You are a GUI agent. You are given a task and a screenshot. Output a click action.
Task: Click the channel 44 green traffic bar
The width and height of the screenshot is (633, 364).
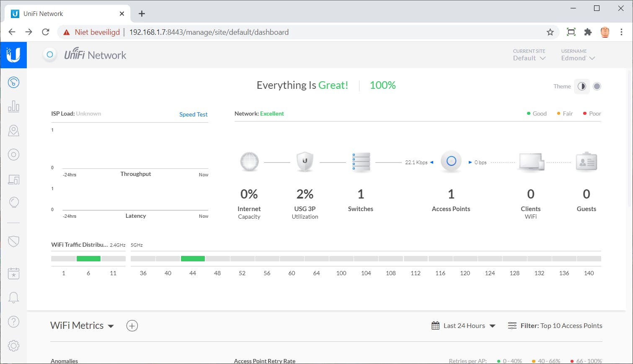(193, 259)
